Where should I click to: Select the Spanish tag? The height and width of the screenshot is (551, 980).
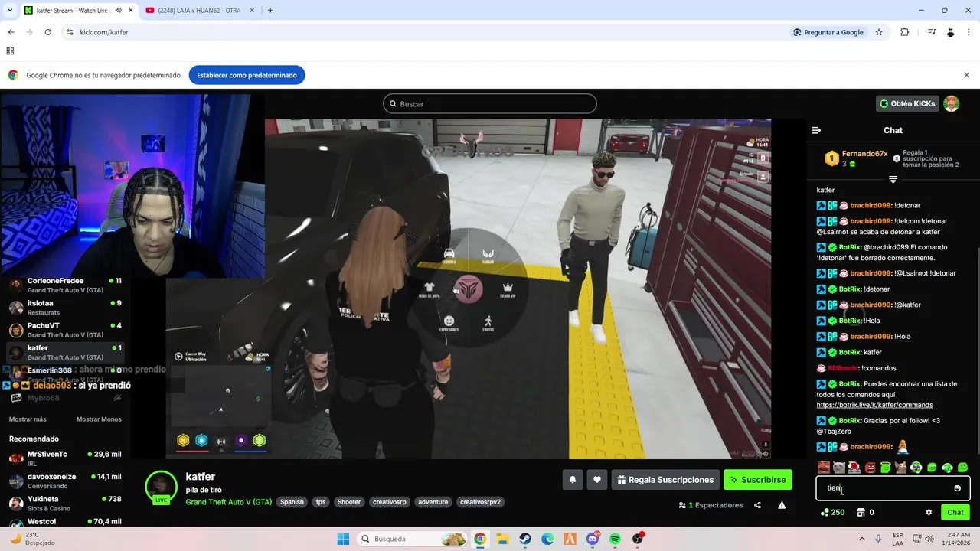point(292,502)
